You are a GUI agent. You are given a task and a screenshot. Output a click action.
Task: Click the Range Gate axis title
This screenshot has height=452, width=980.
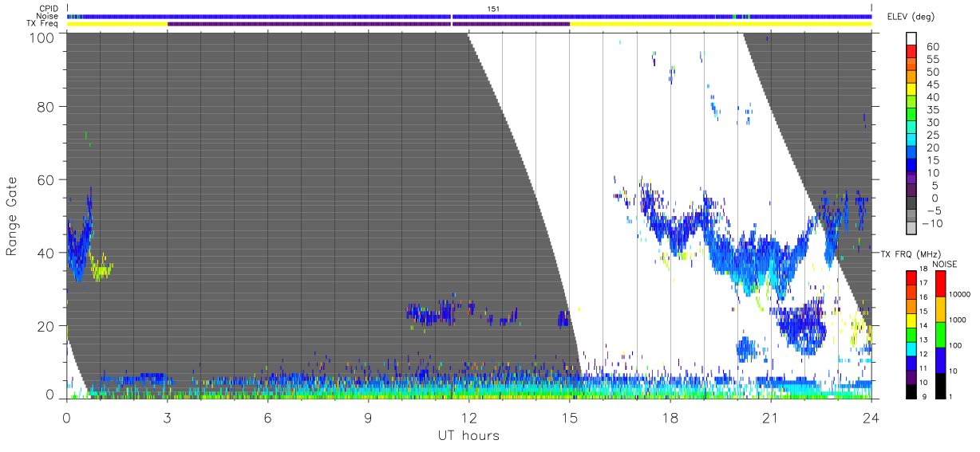[12, 215]
